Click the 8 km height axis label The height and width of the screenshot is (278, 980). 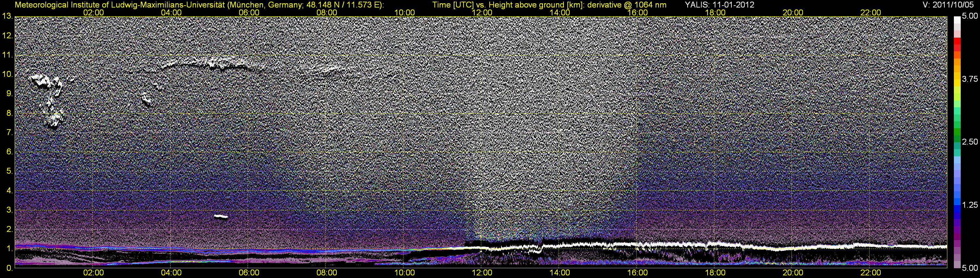[x=9, y=113]
